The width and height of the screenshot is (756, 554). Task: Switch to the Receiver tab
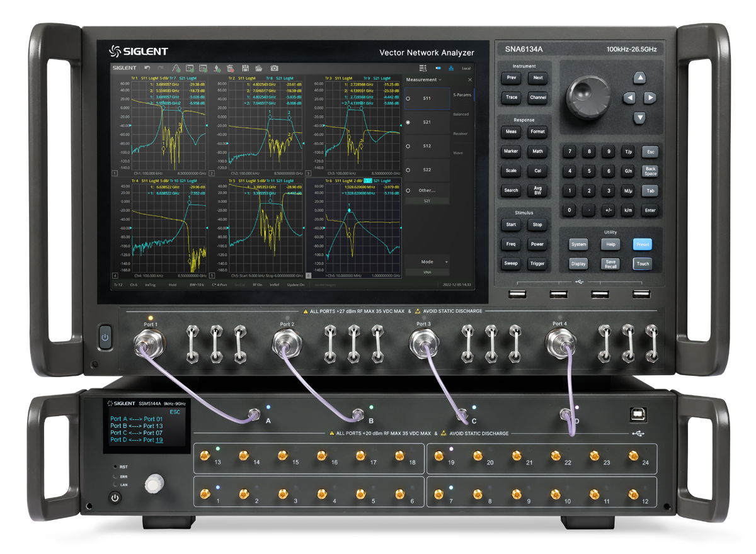click(461, 133)
